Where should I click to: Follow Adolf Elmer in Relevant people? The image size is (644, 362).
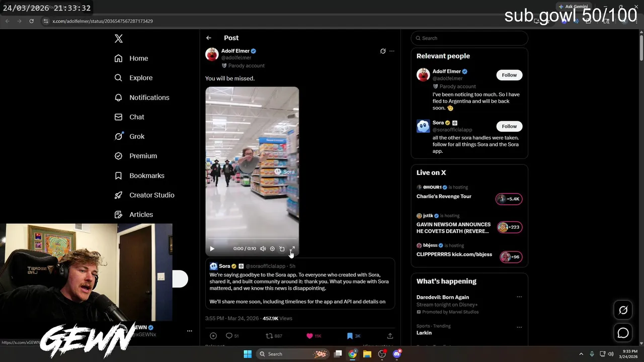pos(509,75)
